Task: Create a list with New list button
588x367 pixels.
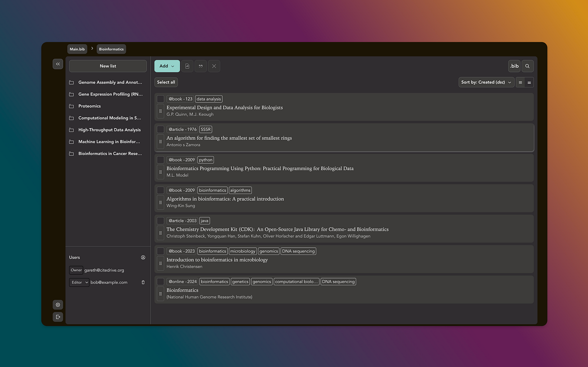Action: [107, 66]
